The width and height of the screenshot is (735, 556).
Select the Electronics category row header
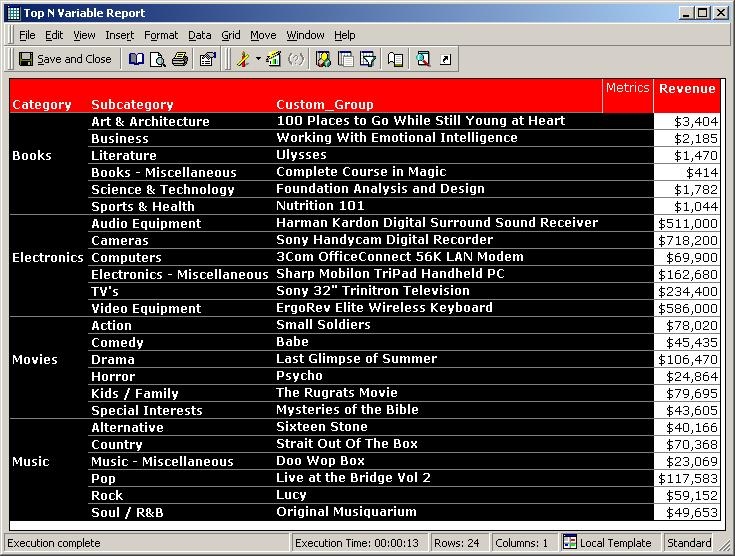[47, 257]
